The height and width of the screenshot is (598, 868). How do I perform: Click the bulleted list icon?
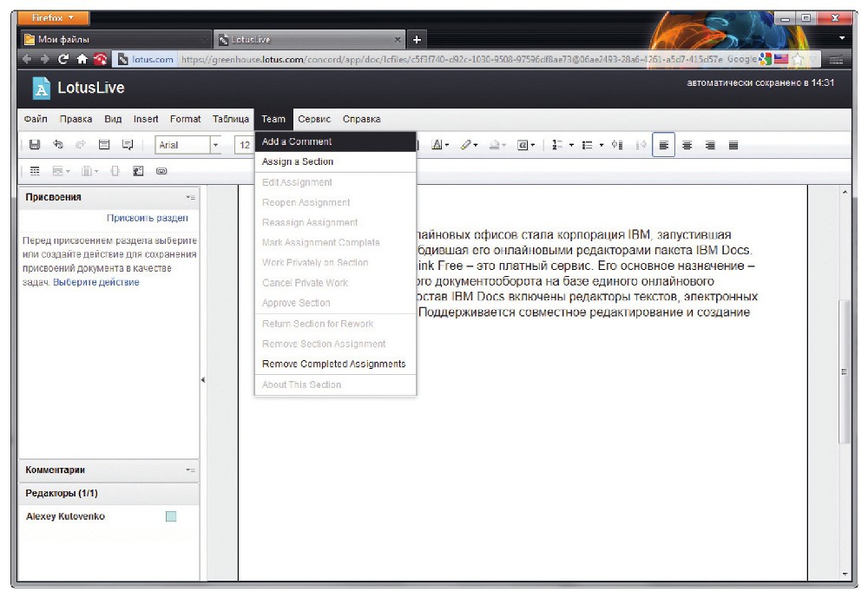tap(587, 146)
